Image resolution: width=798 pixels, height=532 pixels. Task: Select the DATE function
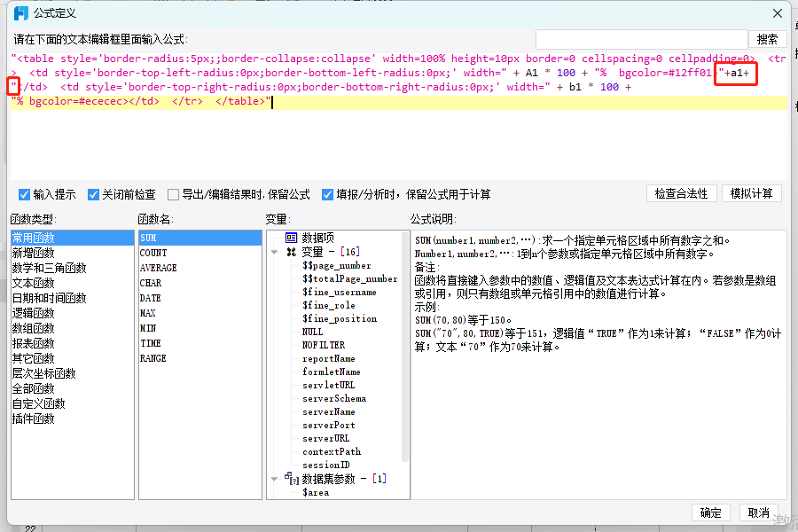coord(200,298)
